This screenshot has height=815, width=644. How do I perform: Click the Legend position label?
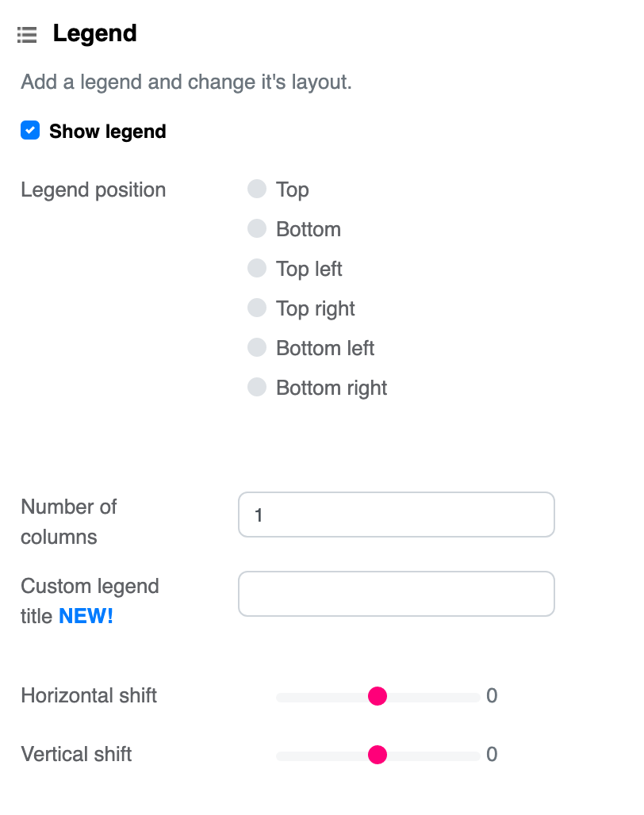coord(93,190)
